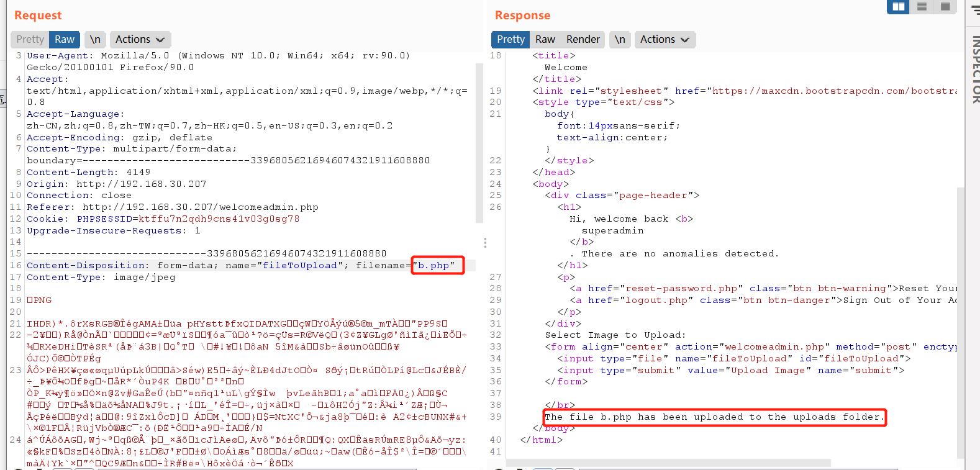The width and height of the screenshot is (980, 470).
Task: Select the Render tab in Response
Action: pyautogui.click(x=583, y=39)
